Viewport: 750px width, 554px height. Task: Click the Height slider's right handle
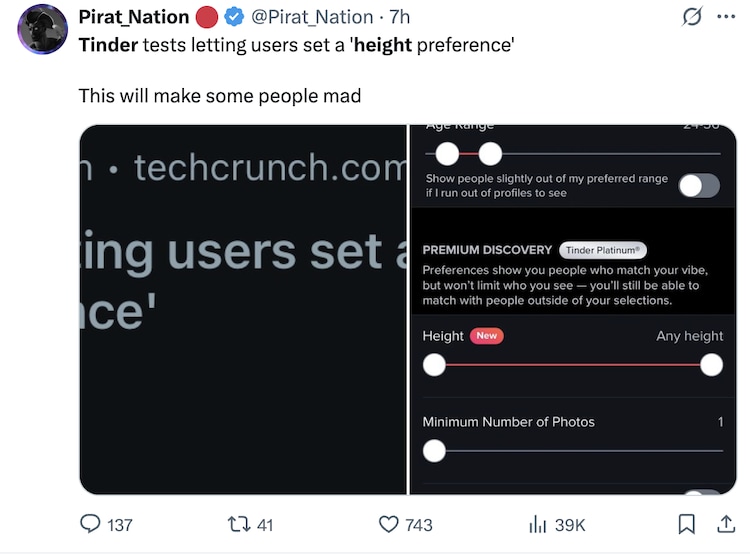(711, 366)
